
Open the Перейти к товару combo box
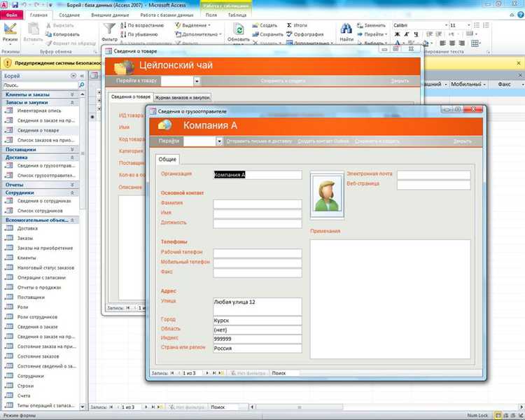pos(197,81)
